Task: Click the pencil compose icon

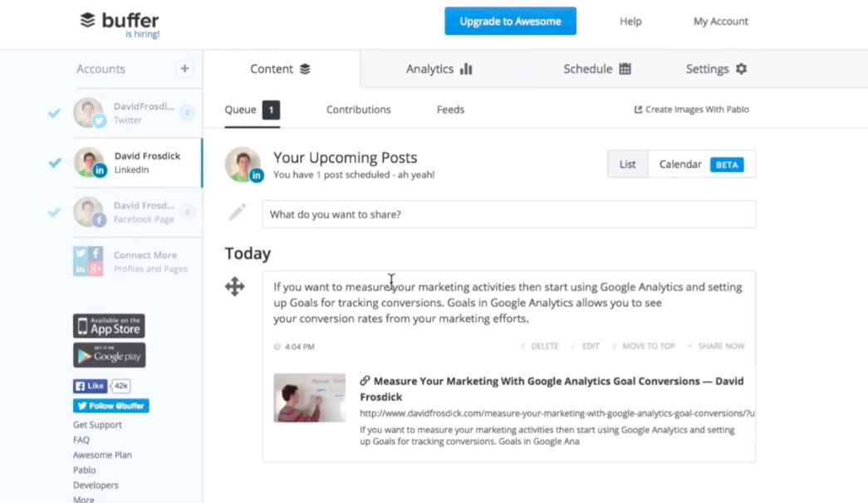Action: pos(238,213)
